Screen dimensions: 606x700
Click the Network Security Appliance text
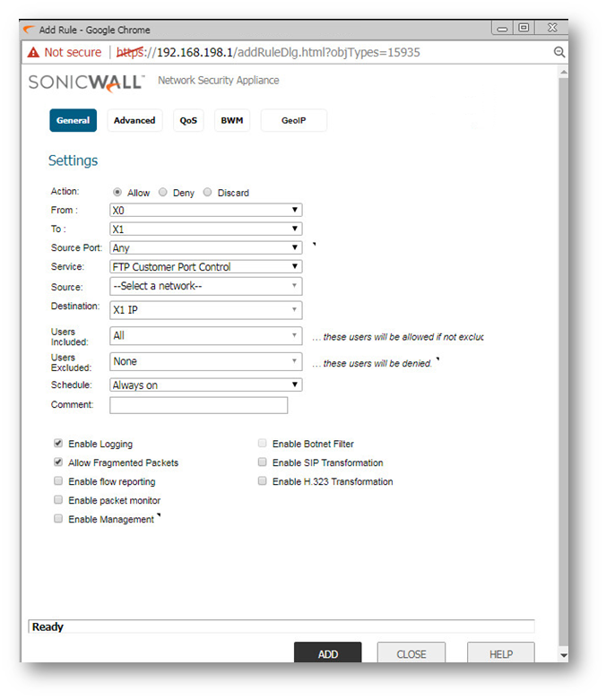pos(219,81)
